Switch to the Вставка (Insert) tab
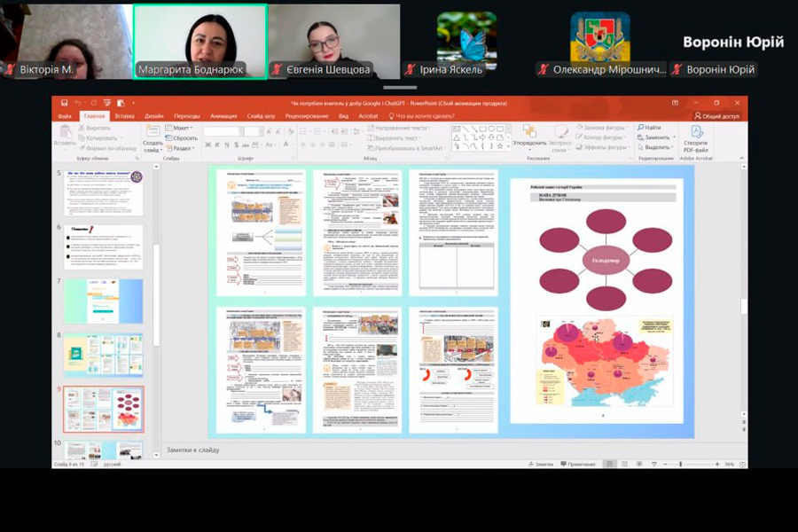 point(125,116)
